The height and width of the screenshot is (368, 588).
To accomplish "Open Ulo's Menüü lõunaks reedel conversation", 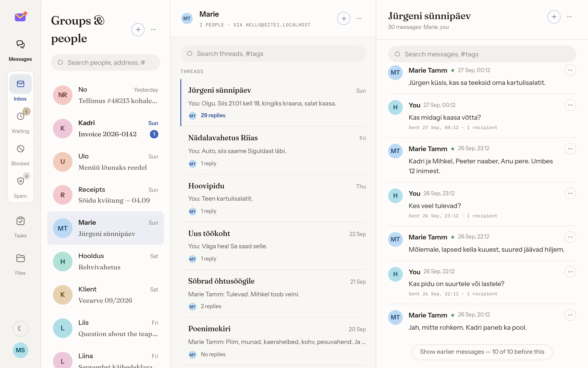I will 106,162.
